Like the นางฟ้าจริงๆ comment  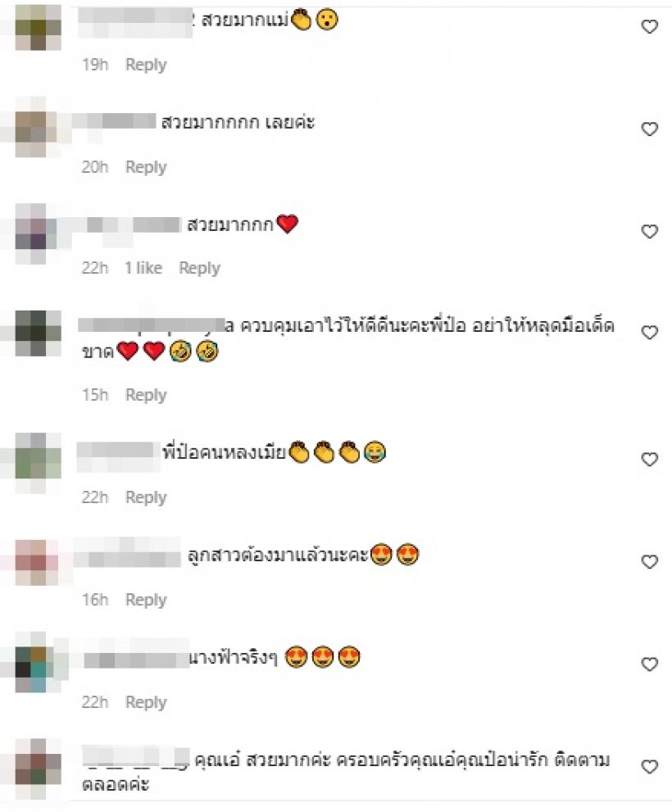pyautogui.click(x=649, y=664)
